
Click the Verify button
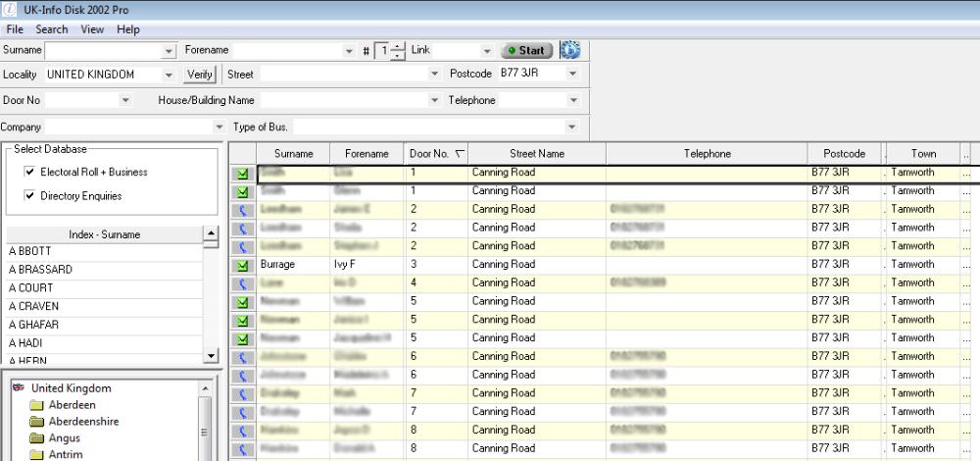point(199,75)
